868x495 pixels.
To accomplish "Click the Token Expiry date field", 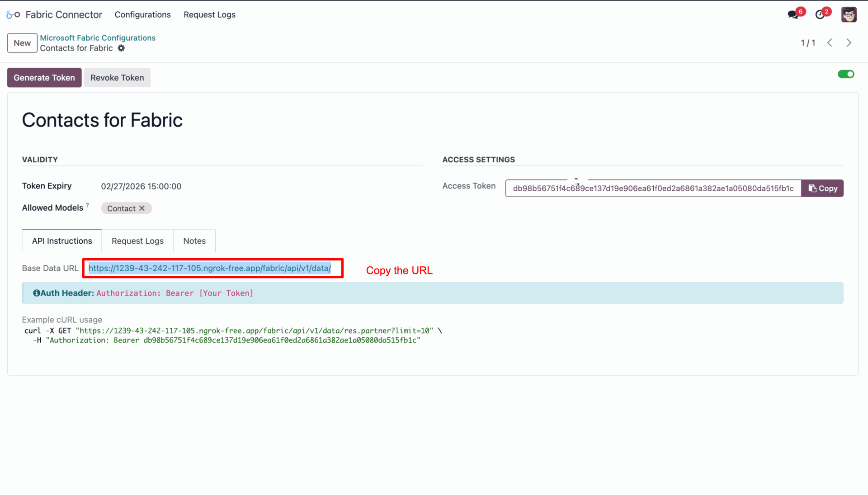I will click(141, 186).
